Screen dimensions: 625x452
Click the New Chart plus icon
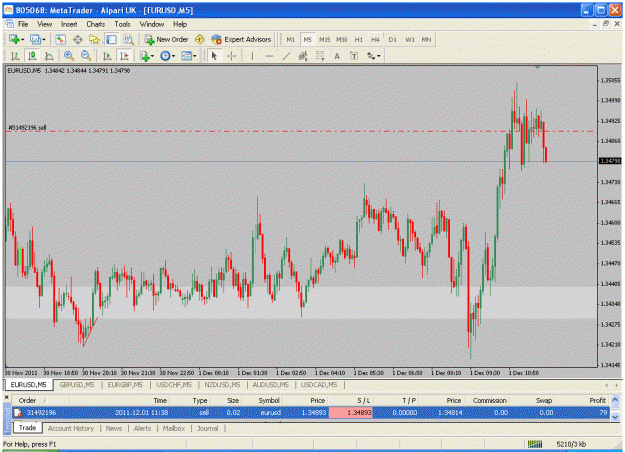tap(14, 39)
